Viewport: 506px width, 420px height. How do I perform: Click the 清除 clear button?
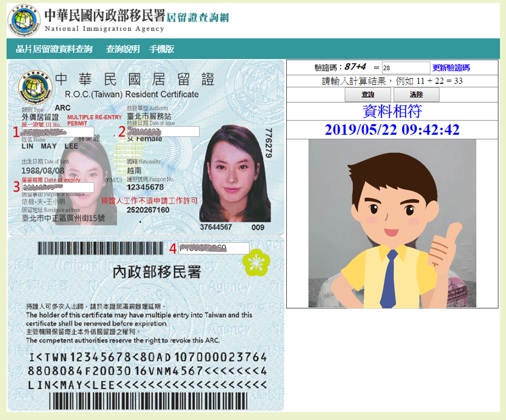click(x=416, y=94)
